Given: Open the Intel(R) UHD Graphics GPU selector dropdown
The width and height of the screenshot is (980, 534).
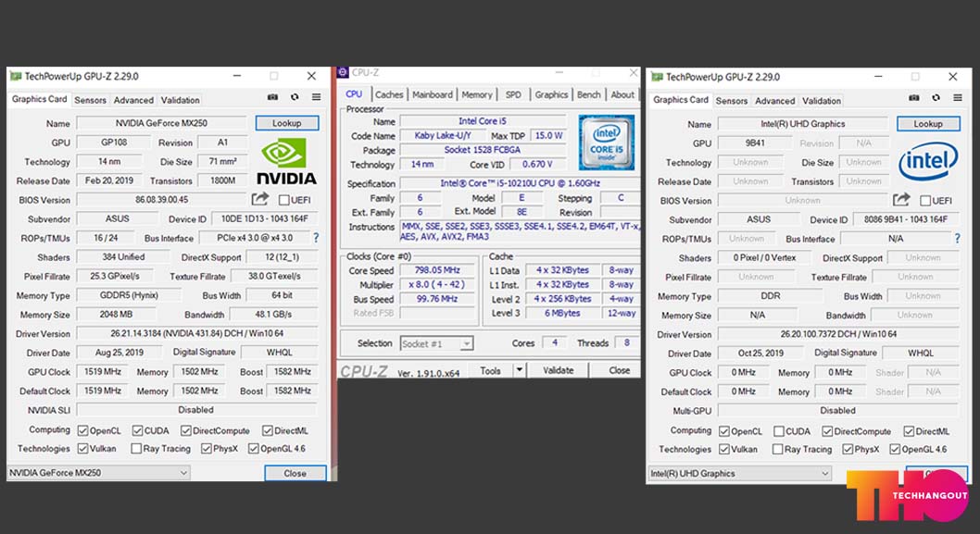Looking at the screenshot, I should [739, 474].
